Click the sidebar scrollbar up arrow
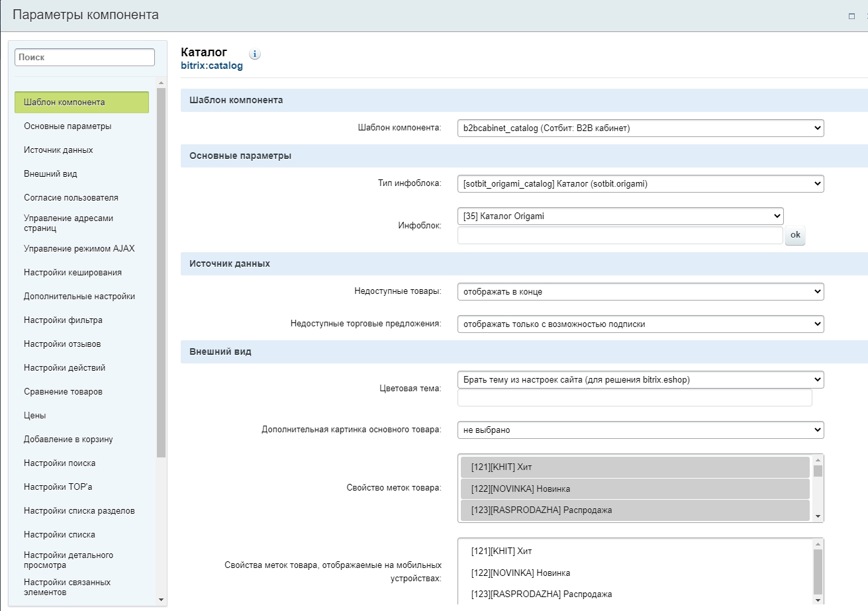 162,83
